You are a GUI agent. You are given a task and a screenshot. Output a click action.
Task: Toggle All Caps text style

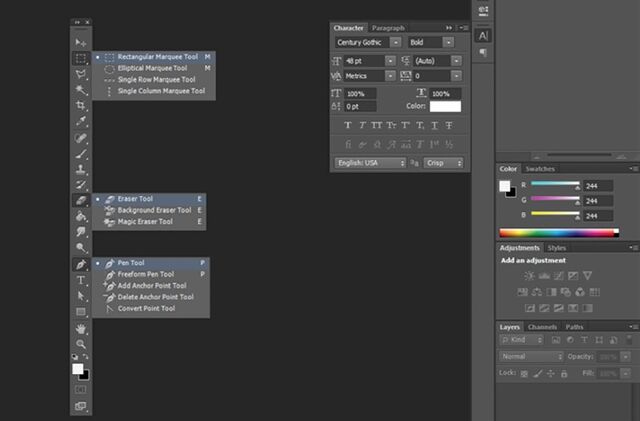376,125
